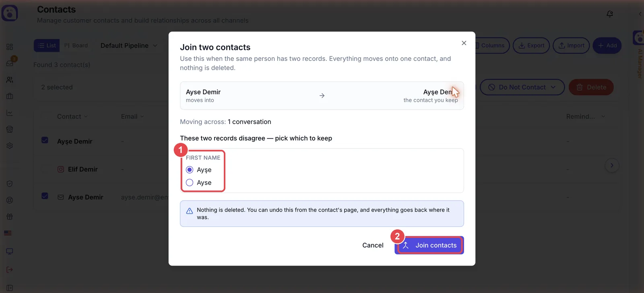Choose the plain Ayse first name radio
The width and height of the screenshot is (644, 293).
point(190,183)
